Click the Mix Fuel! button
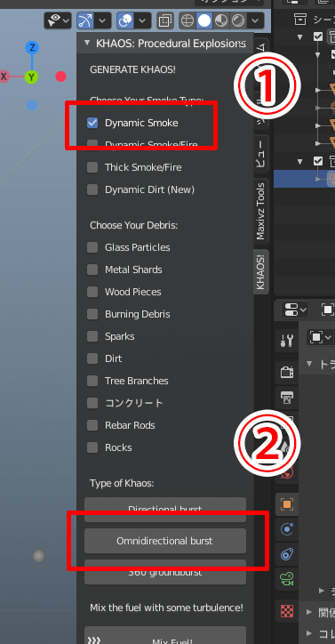Viewport: 335px width, 644px height. pyautogui.click(x=165, y=636)
